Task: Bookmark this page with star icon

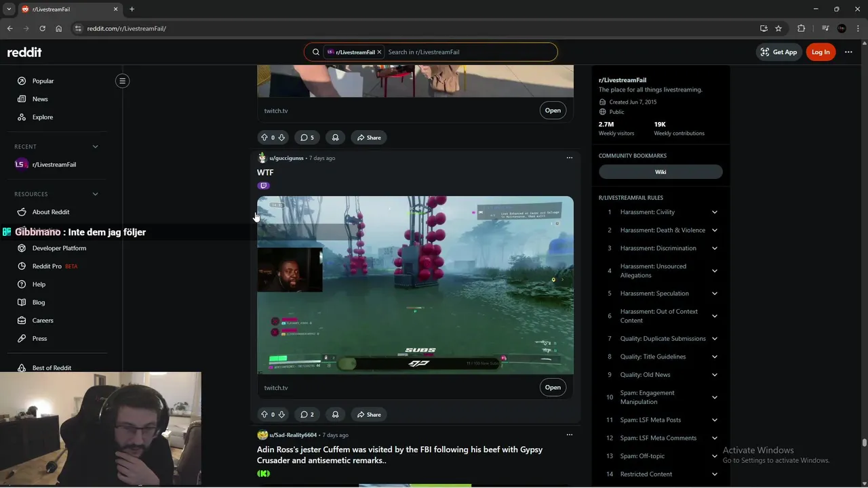Action: click(x=778, y=28)
